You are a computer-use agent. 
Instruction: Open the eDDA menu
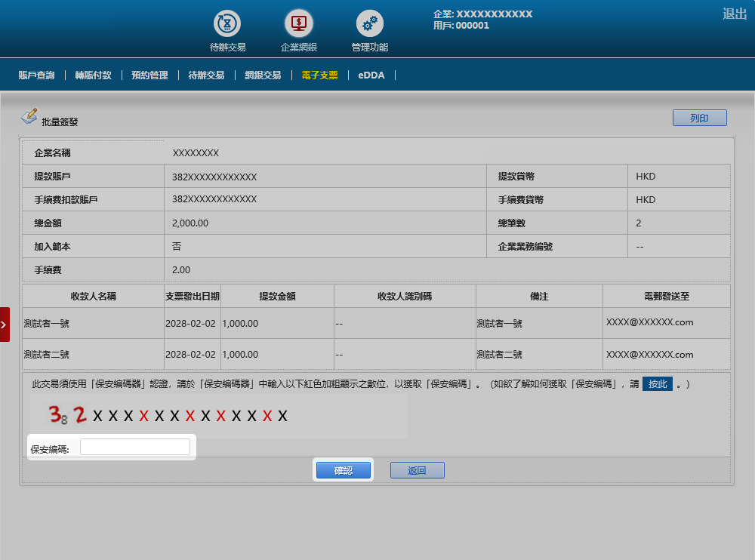tap(371, 75)
